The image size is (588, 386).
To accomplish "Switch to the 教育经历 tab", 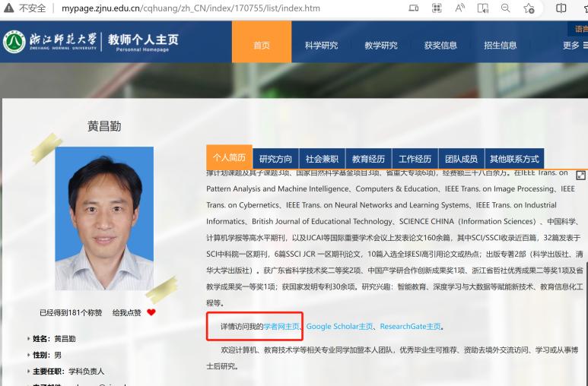I will coord(368,159).
